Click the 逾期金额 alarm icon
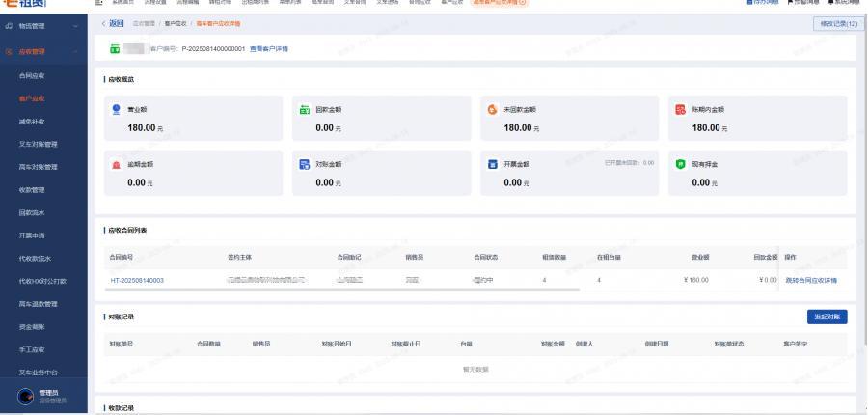The height and width of the screenshot is (415, 868). (x=117, y=164)
